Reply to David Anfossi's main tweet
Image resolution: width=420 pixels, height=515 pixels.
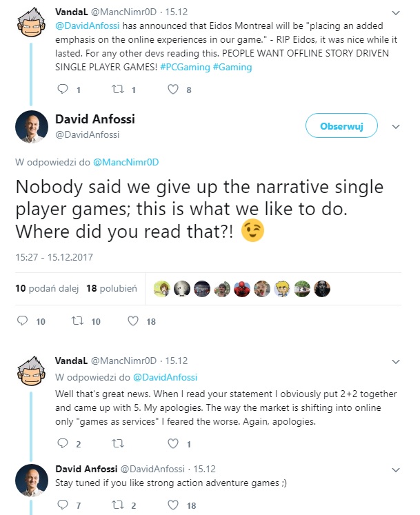22,321
